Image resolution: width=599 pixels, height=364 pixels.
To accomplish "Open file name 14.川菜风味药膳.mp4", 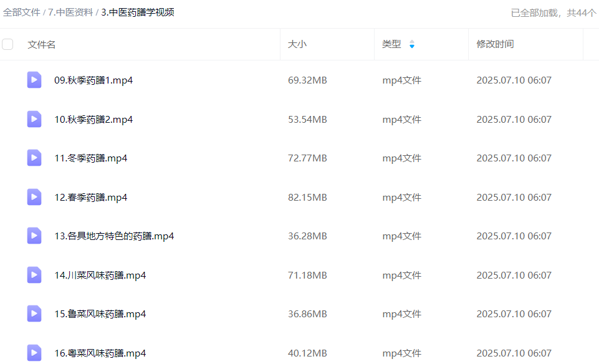I will (100, 275).
